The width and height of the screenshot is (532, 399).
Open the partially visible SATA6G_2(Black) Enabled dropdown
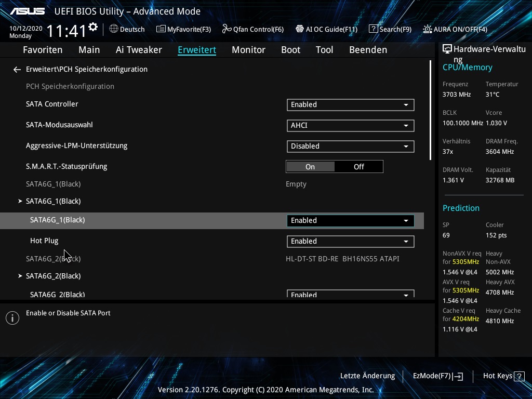[x=351, y=294]
